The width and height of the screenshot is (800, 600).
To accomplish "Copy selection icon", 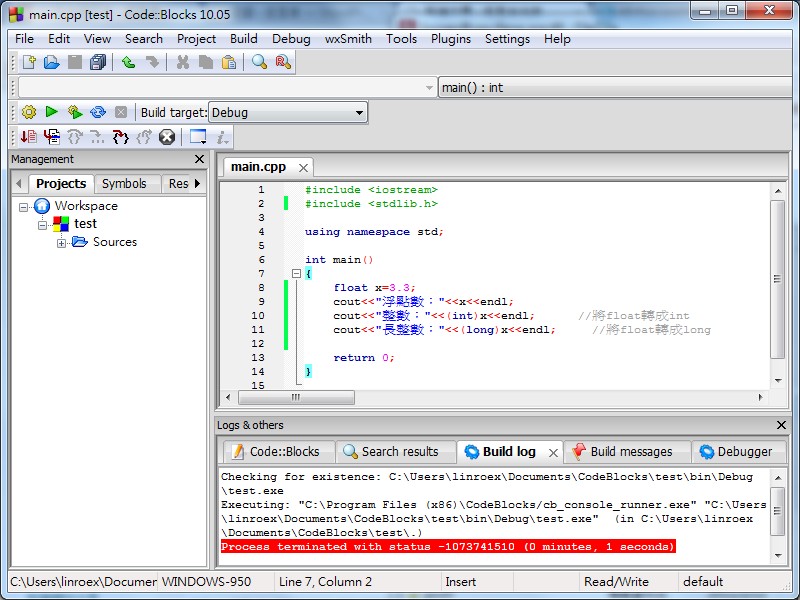I will coord(206,62).
